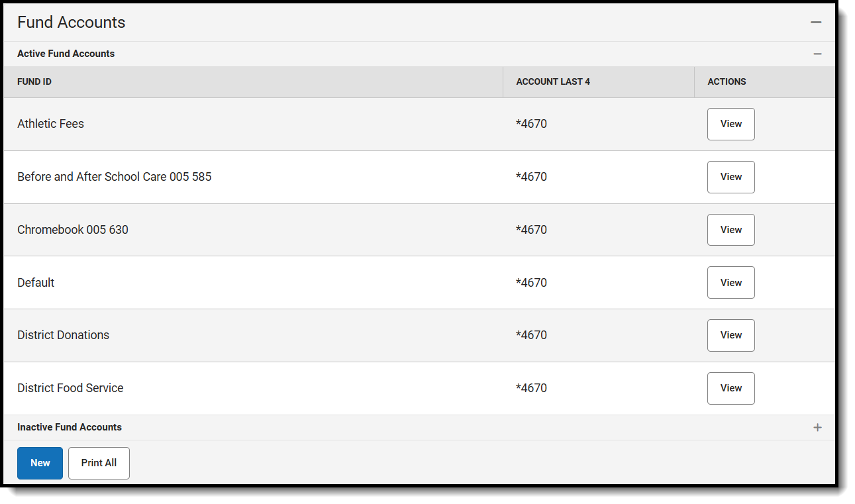855x504 pixels.
Task: Collapse the Fund Accounts section
Action: tap(816, 23)
